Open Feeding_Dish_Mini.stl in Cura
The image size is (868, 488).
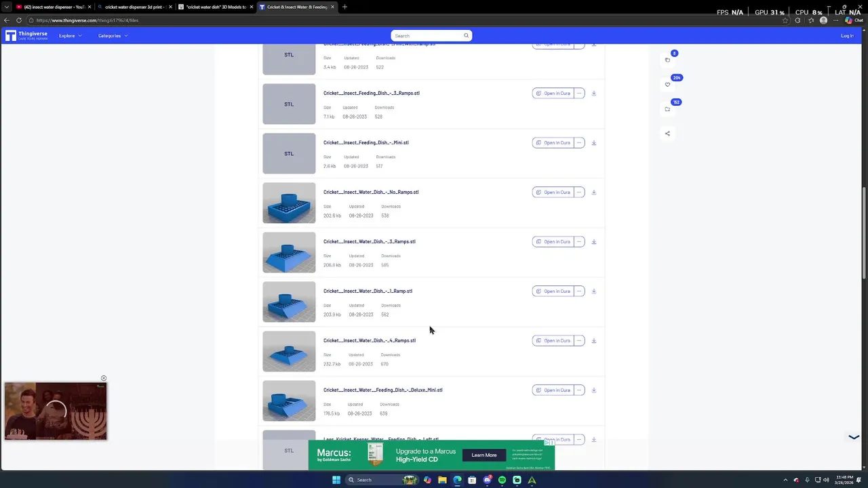(x=553, y=143)
